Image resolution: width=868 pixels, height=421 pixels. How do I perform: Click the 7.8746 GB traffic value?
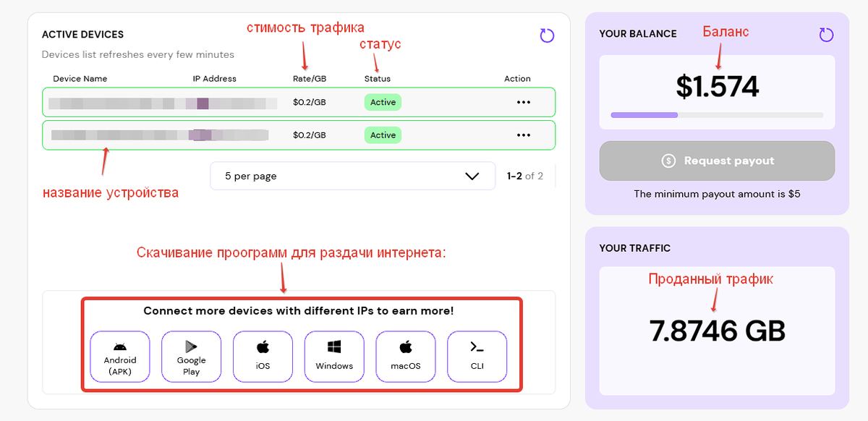point(717,331)
